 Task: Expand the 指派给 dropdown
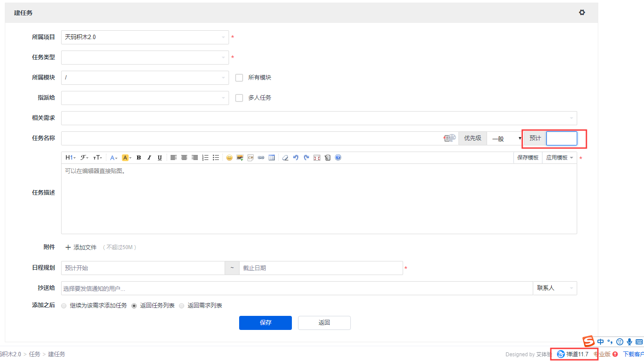click(145, 98)
